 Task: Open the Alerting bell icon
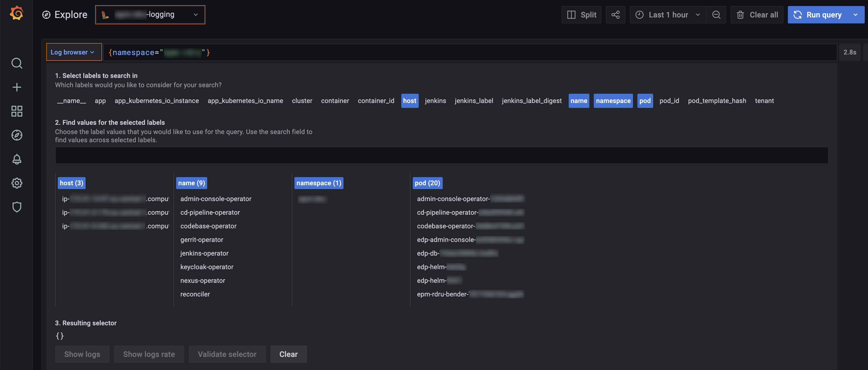pyautogui.click(x=17, y=159)
